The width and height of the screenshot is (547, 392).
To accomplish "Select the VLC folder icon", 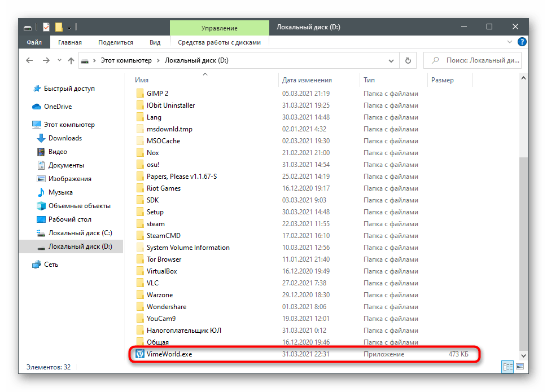I will (x=140, y=283).
